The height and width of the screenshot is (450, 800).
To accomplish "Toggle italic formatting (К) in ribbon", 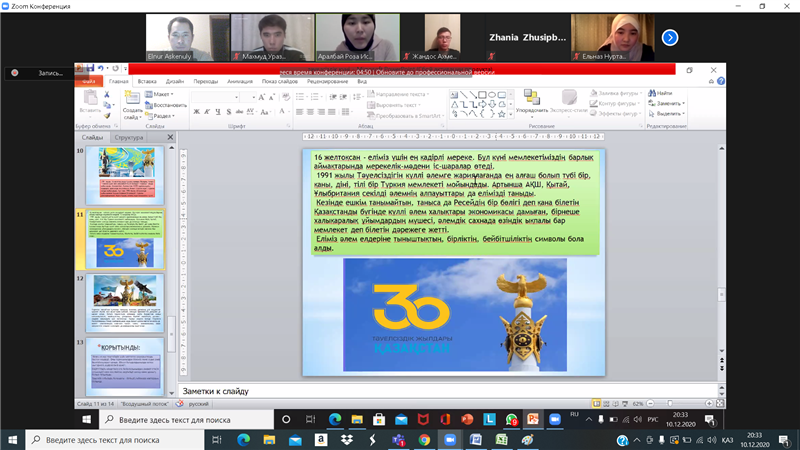I will [x=209, y=112].
